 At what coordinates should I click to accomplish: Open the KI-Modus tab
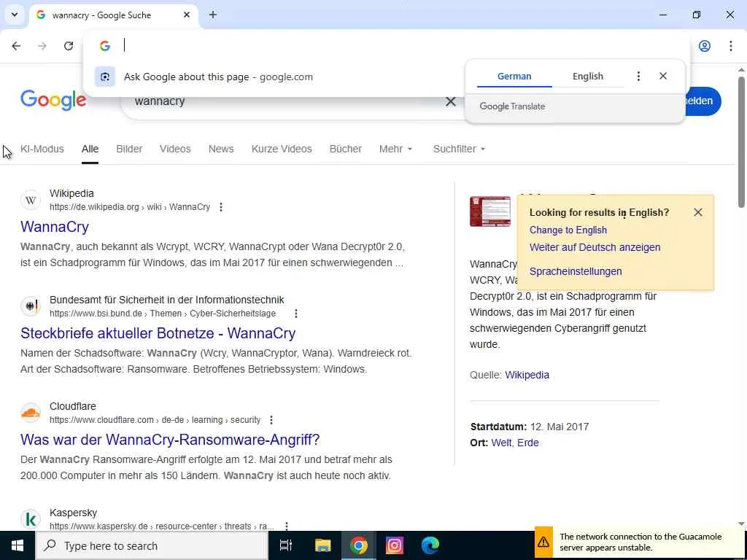tap(42, 149)
